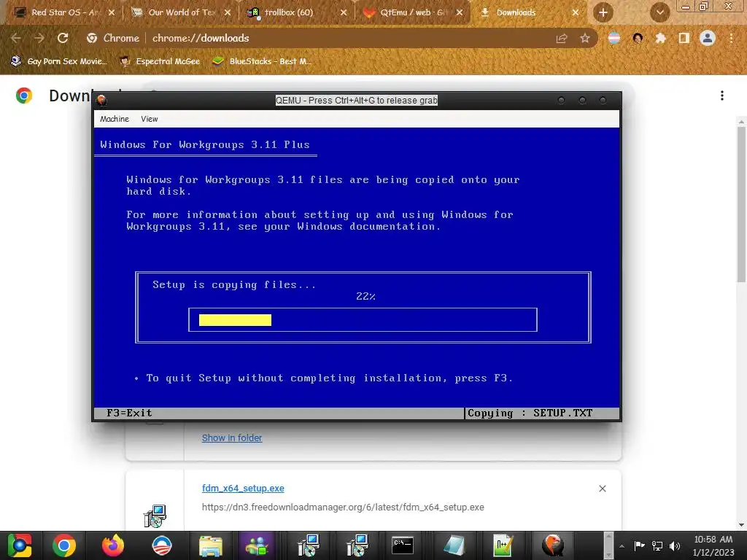Open Chrome's three-dot main menu
The height and width of the screenshot is (560, 747).
coord(731,38)
